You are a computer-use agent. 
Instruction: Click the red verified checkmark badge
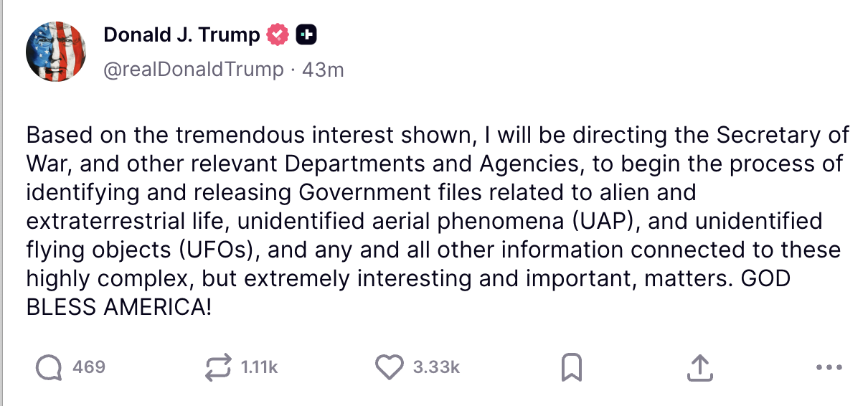(278, 34)
